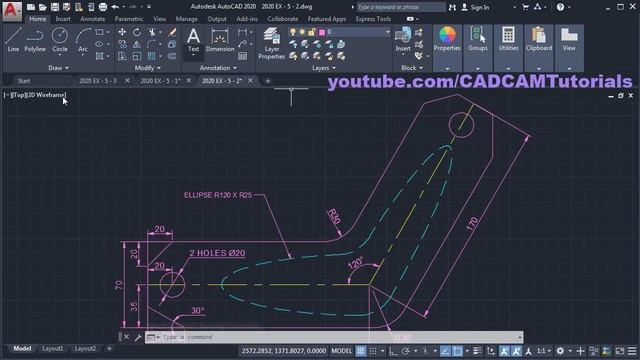Image resolution: width=640 pixels, height=360 pixels.
Task: Click the Rectangle tool icon
Action: 99,32
